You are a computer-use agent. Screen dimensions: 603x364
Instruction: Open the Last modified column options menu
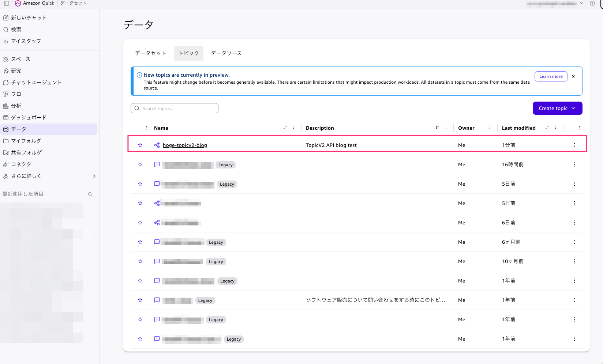[x=556, y=127]
